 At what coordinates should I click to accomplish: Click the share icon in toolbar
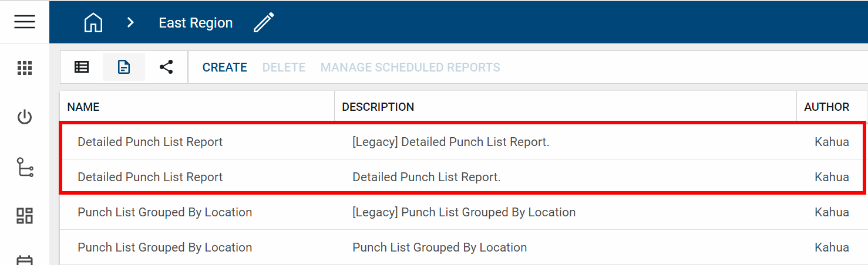(x=166, y=67)
